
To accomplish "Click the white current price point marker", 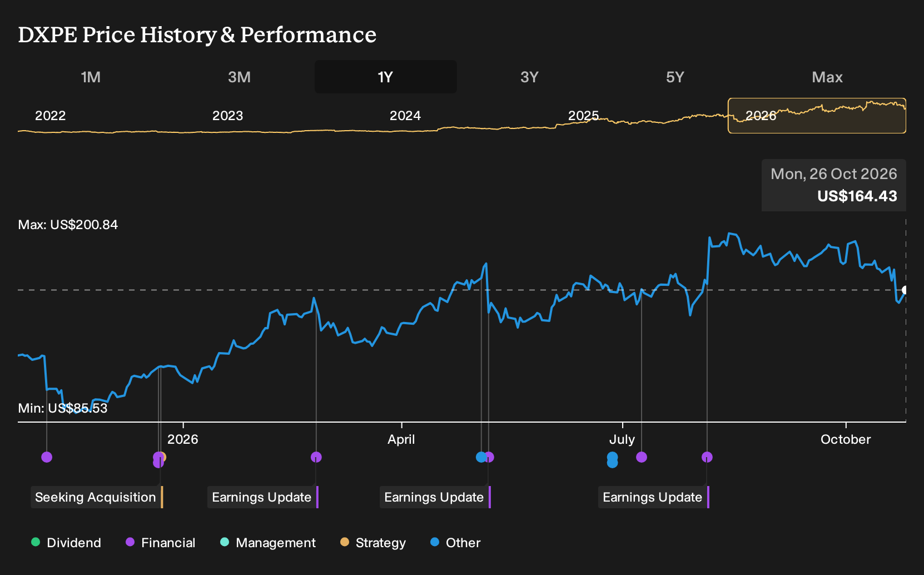I will coord(905,290).
